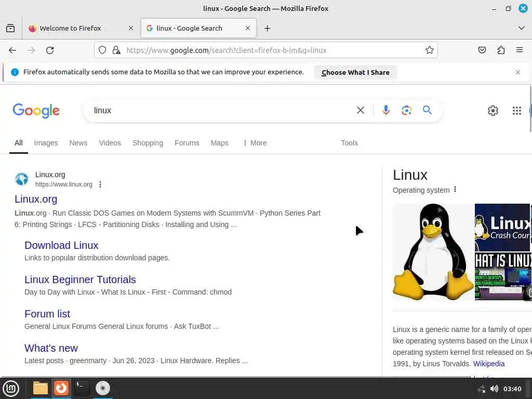
Task: Open the Linux Beginner Tutorials sitelink
Action: 80,280
